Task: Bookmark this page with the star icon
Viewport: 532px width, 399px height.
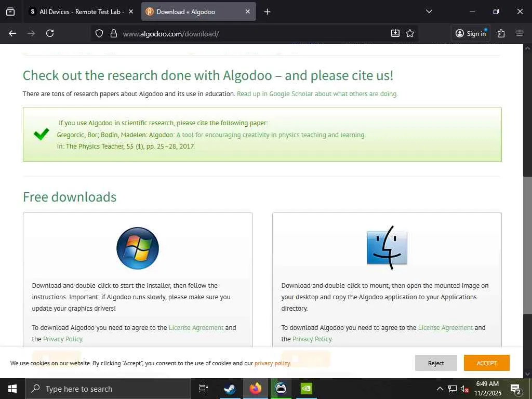Action: 410,33
